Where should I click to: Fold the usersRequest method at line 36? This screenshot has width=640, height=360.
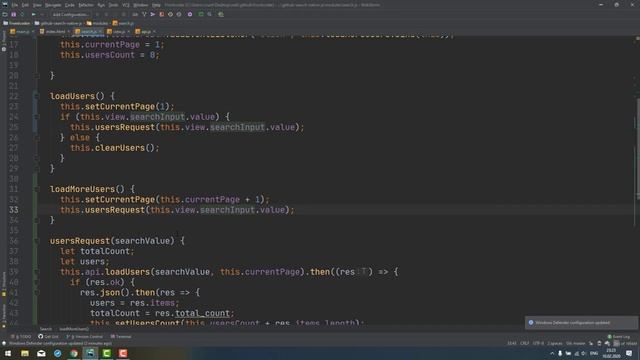point(36,241)
